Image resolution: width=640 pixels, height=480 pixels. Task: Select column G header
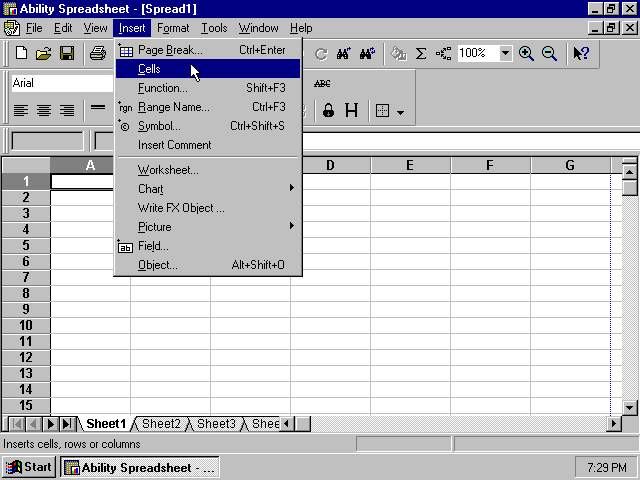tap(570, 165)
